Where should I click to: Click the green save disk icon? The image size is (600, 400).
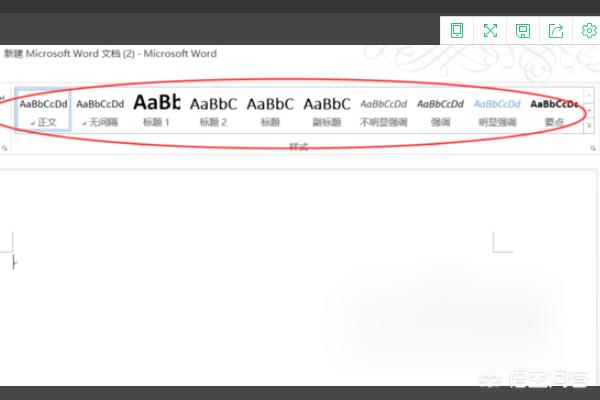point(523,30)
